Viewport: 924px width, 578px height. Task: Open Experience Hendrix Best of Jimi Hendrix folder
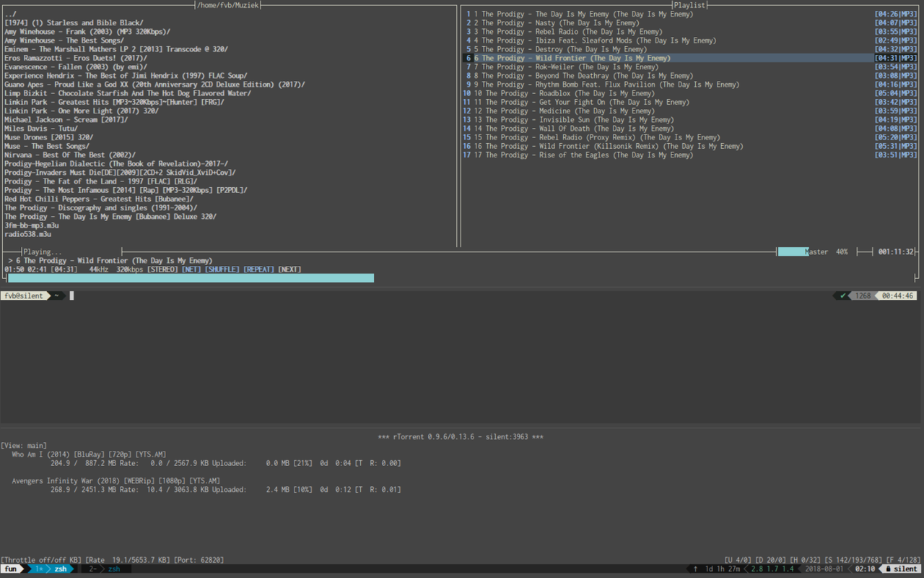[126, 76]
